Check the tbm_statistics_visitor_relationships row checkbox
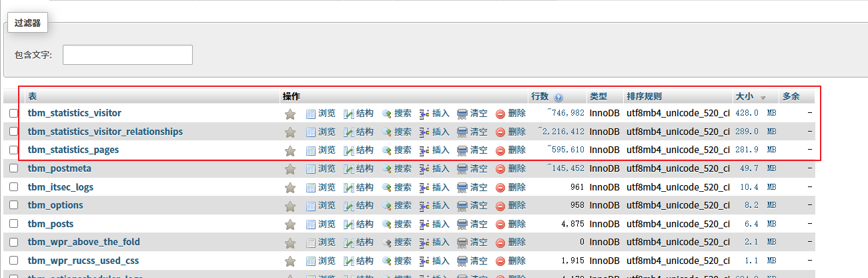 click(14, 132)
